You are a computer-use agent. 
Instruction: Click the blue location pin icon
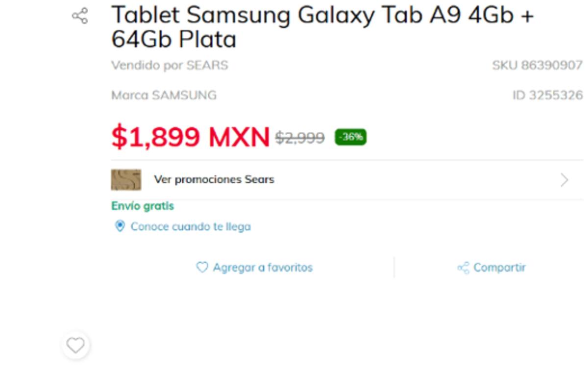(119, 226)
